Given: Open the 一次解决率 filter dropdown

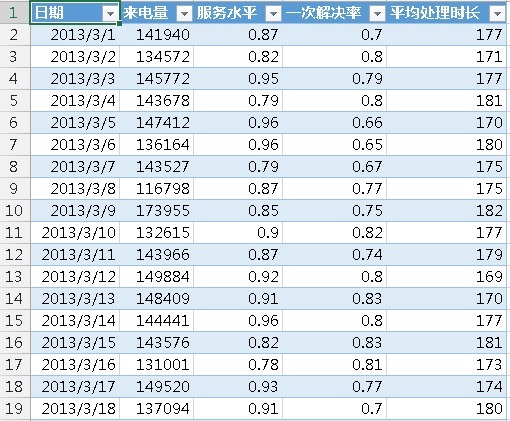Looking at the screenshot, I should pyautogui.click(x=377, y=14).
